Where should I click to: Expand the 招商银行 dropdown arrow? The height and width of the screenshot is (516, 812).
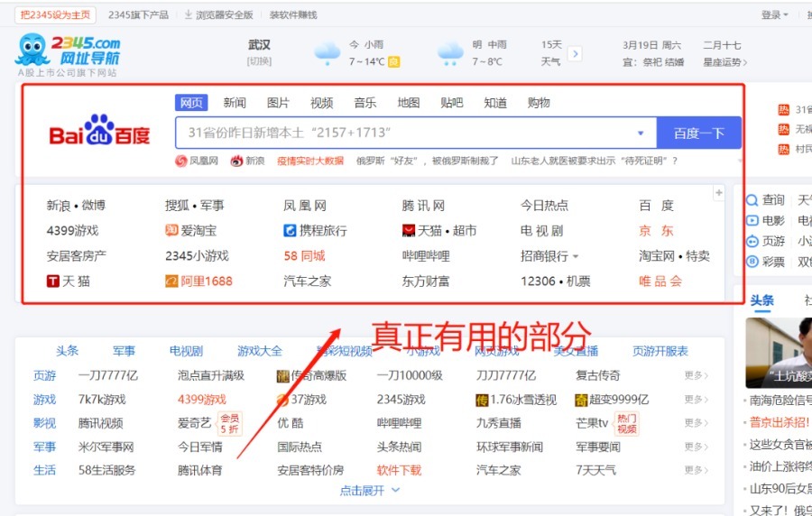(576, 256)
